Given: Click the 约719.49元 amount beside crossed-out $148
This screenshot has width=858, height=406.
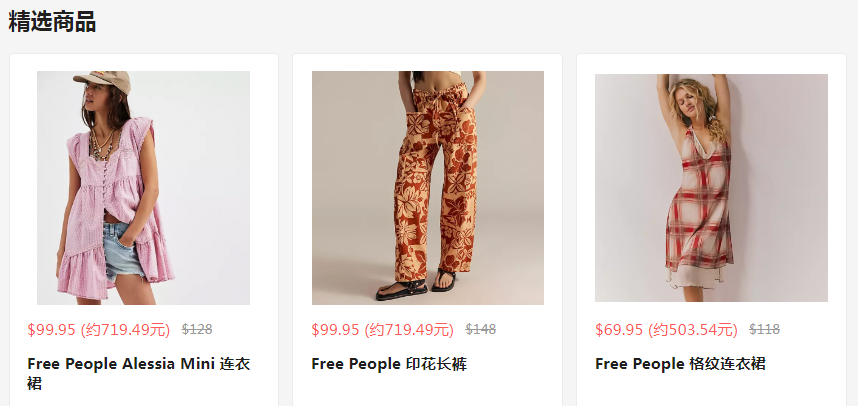Looking at the screenshot, I should coord(409,330).
